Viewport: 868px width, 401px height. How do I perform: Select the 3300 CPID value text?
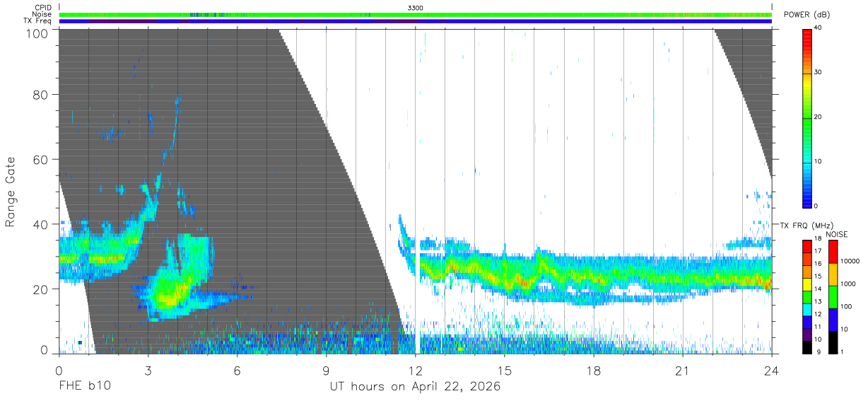tap(416, 8)
